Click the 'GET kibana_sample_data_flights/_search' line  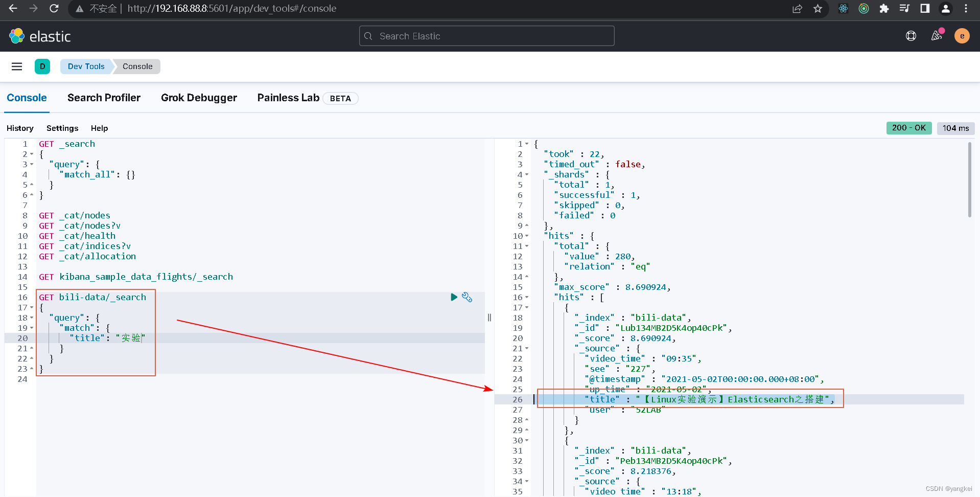click(136, 277)
